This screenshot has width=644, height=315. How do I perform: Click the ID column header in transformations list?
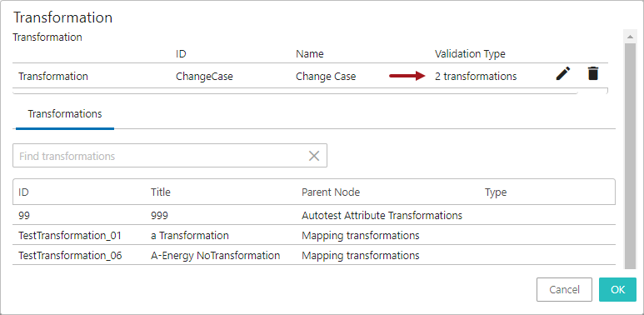[x=23, y=192]
